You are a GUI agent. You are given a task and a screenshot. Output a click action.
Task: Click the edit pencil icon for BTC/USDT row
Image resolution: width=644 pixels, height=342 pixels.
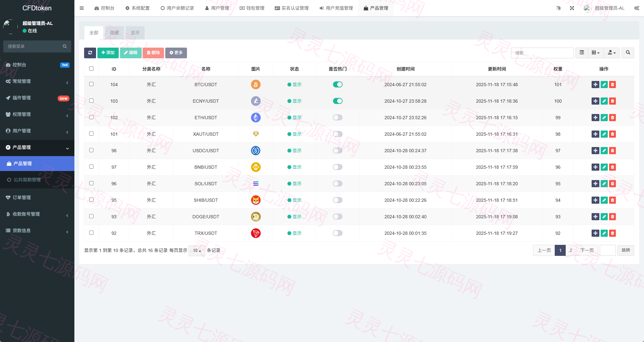(x=604, y=85)
